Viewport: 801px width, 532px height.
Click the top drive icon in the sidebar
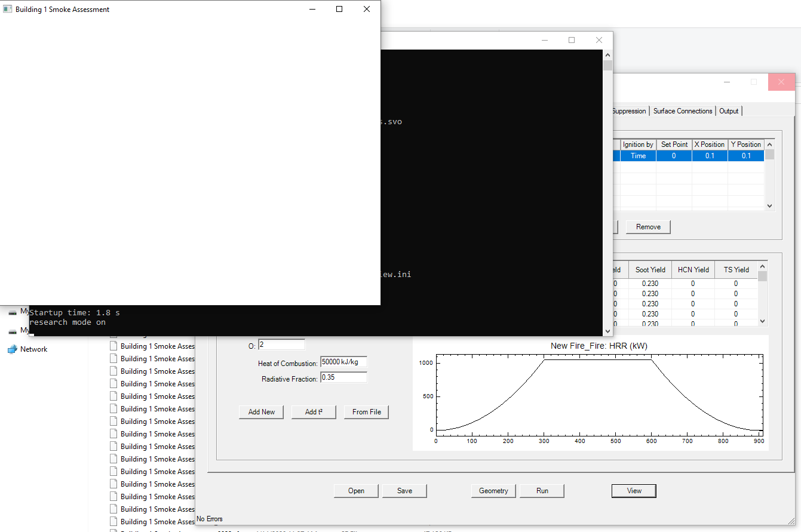(13, 311)
